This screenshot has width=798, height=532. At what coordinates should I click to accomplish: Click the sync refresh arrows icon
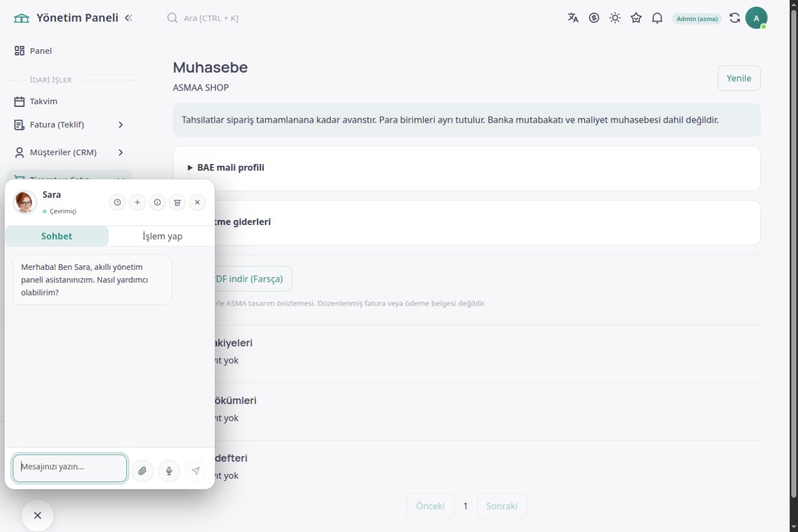735,18
